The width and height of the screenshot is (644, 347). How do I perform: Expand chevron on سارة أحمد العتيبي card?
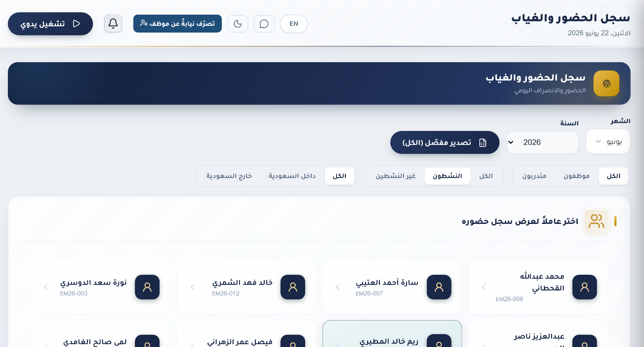338,287
